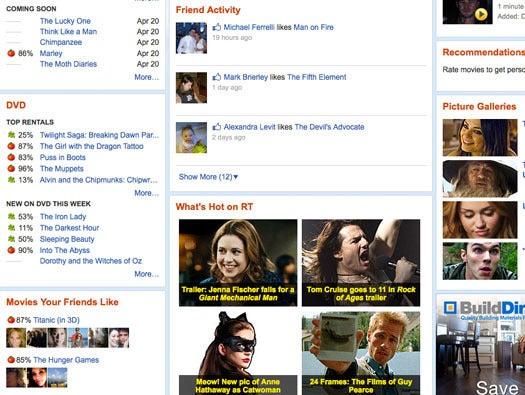This screenshot has height=395, width=525.
Task: Open the Man on Fire movie link
Action: (313, 27)
